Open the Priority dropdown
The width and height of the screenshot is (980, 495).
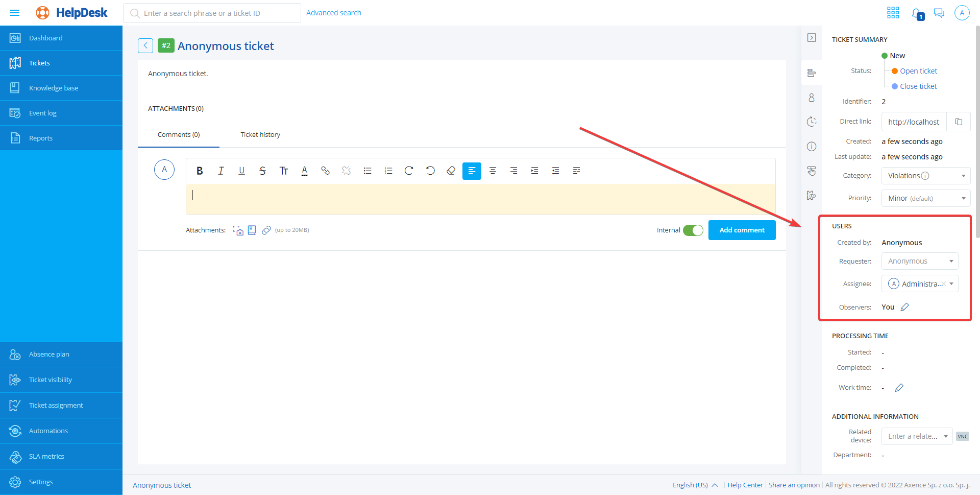point(963,198)
